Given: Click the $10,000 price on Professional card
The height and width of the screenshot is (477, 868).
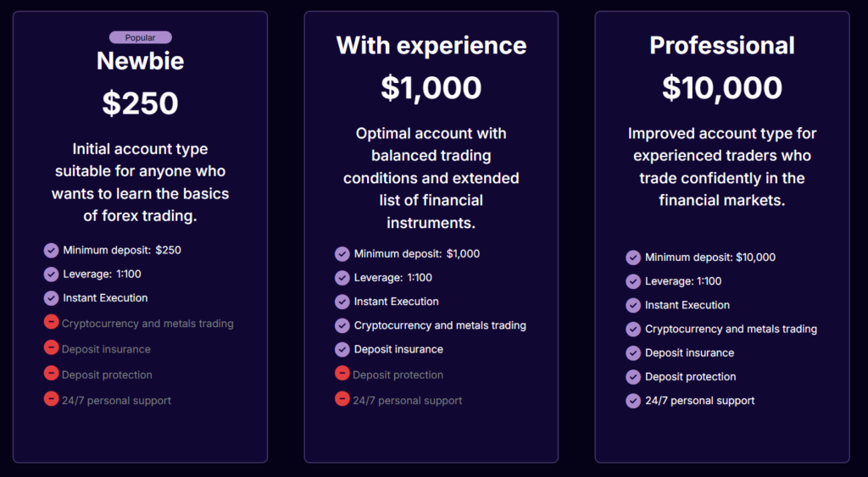Looking at the screenshot, I should (722, 88).
